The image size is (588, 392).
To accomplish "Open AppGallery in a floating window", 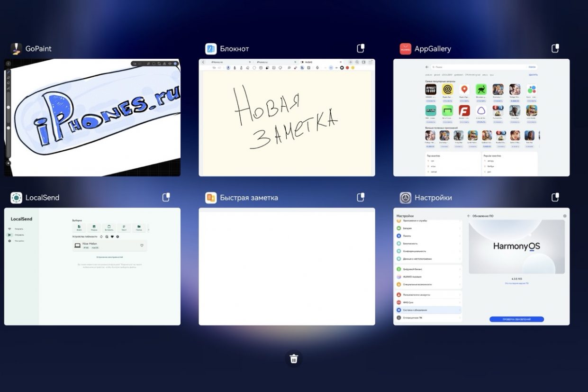I will [555, 48].
